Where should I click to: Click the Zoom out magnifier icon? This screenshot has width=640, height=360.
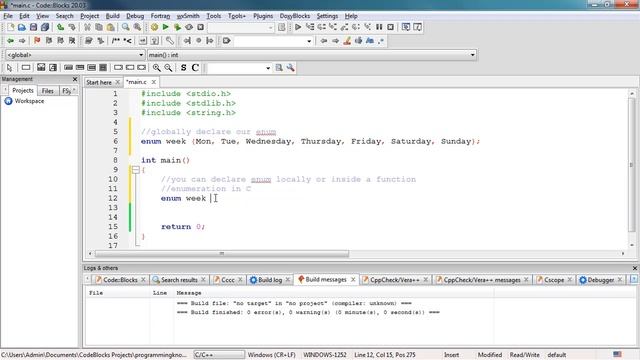[x=168, y=68]
